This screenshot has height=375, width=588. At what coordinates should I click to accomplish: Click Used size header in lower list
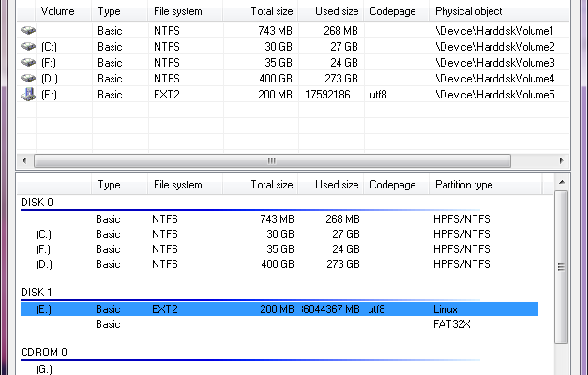[x=336, y=185]
